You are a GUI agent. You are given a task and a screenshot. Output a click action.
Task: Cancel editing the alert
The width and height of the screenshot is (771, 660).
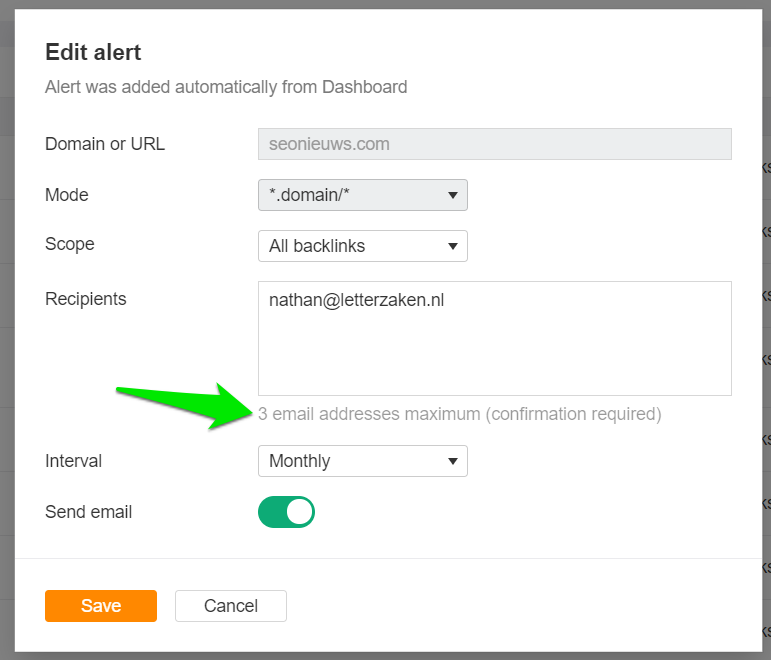point(231,606)
